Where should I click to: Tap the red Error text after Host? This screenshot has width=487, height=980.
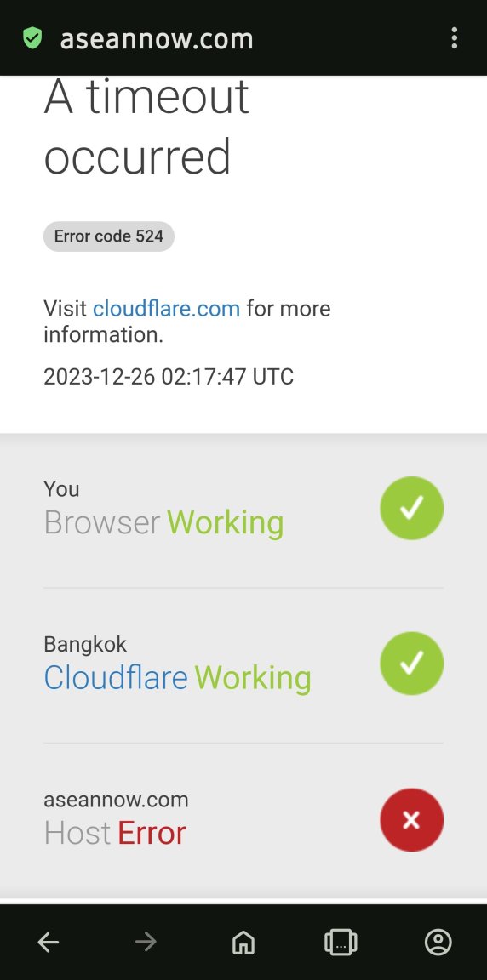(152, 833)
